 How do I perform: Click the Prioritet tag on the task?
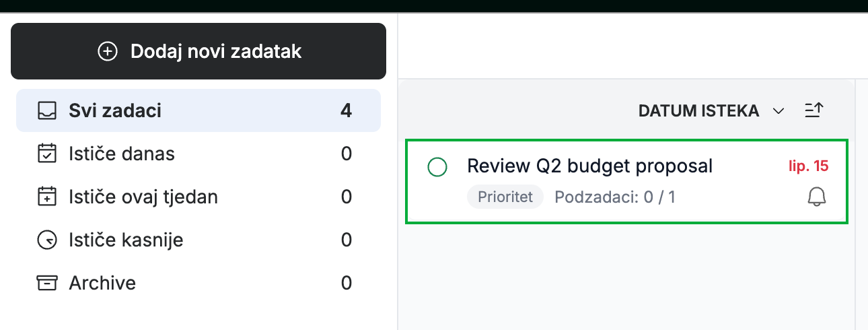505,197
